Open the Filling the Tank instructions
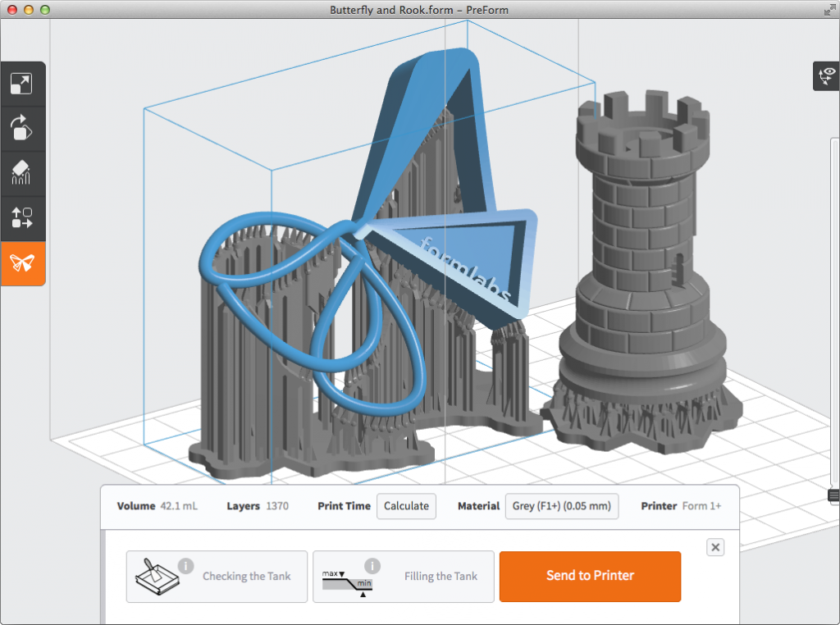 point(403,577)
